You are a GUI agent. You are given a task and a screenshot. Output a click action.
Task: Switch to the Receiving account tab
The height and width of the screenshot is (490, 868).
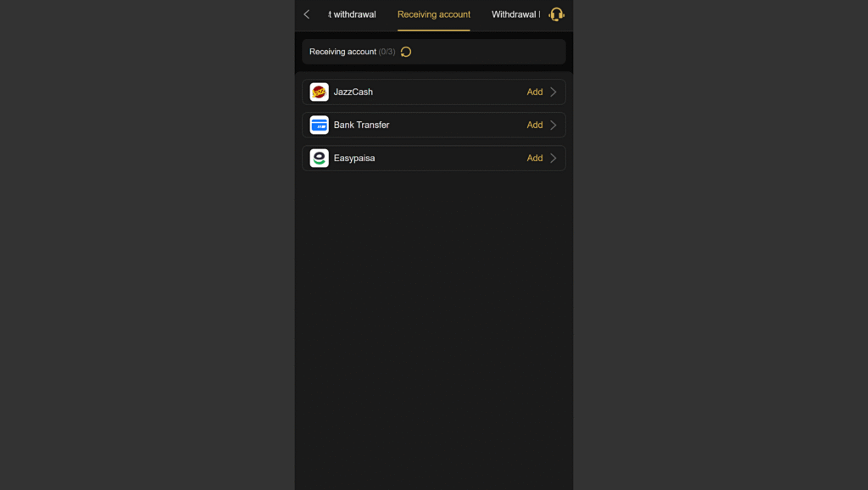[x=433, y=14]
